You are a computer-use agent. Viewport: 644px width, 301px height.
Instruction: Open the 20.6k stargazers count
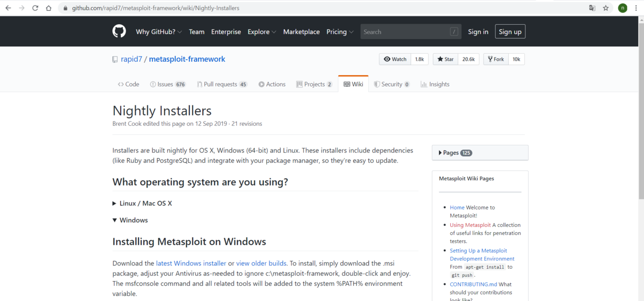click(469, 59)
